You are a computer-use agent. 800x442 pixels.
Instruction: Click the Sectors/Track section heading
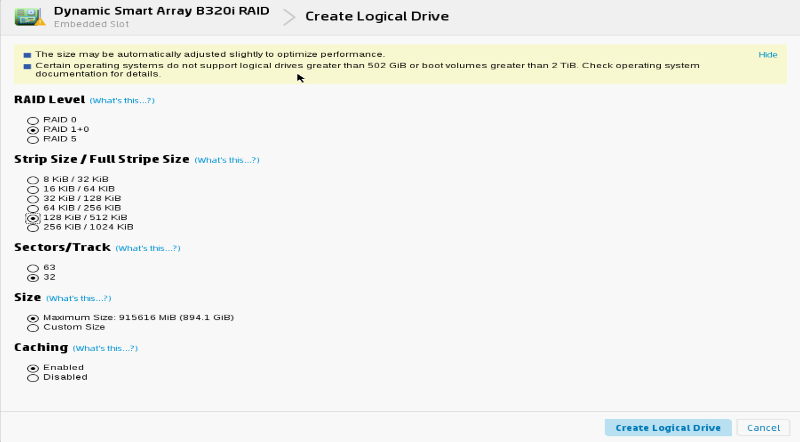pos(62,248)
